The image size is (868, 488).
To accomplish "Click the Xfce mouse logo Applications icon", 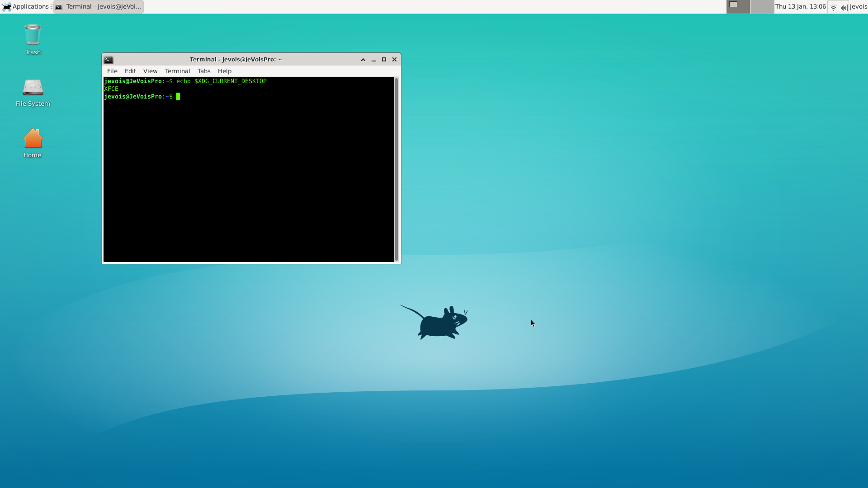I will point(6,7).
